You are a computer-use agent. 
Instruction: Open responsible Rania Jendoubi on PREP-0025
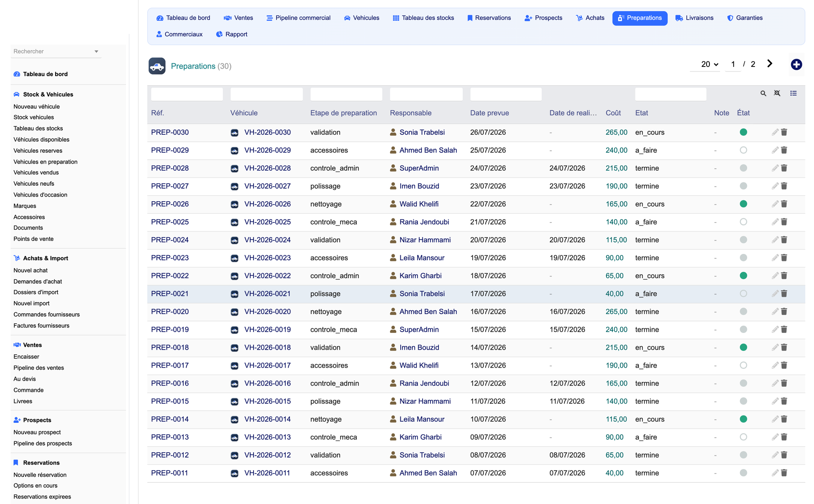coord(424,222)
